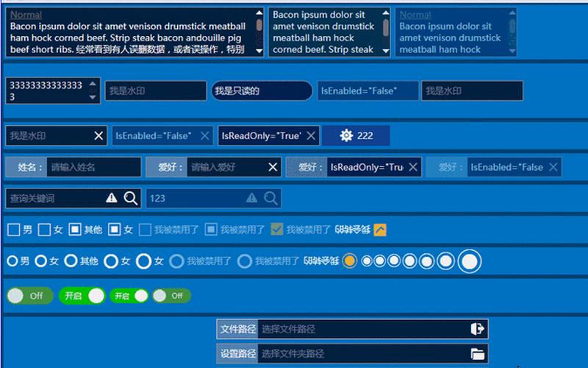The height and width of the screenshot is (368, 588).
Task: Select the 女 radio button right after 男
Action: click(x=41, y=261)
